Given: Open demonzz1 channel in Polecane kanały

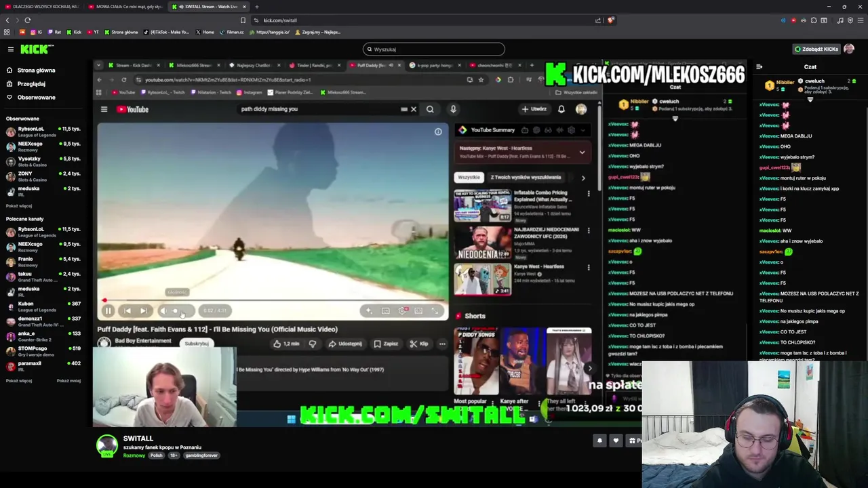Looking at the screenshot, I should [43, 321].
